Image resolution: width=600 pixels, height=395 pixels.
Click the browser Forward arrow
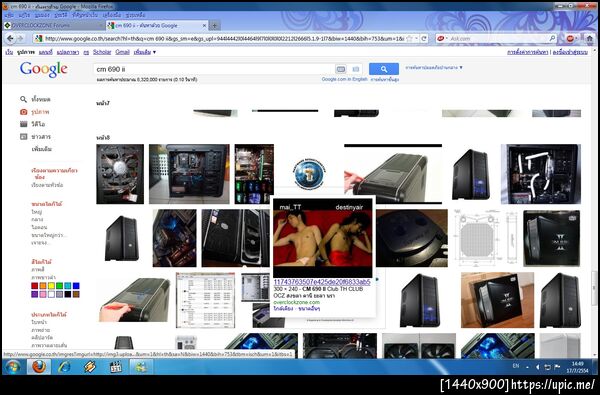pos(20,38)
